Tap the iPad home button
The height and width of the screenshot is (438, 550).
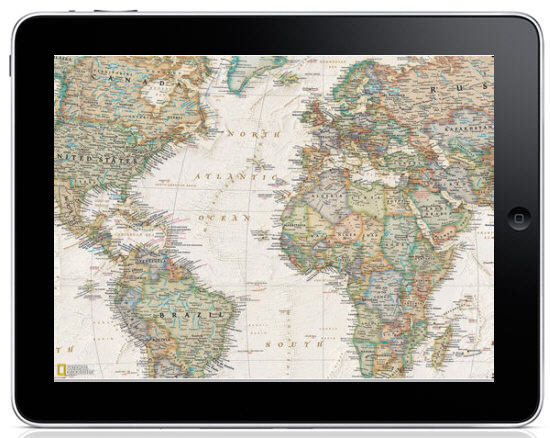[519, 218]
